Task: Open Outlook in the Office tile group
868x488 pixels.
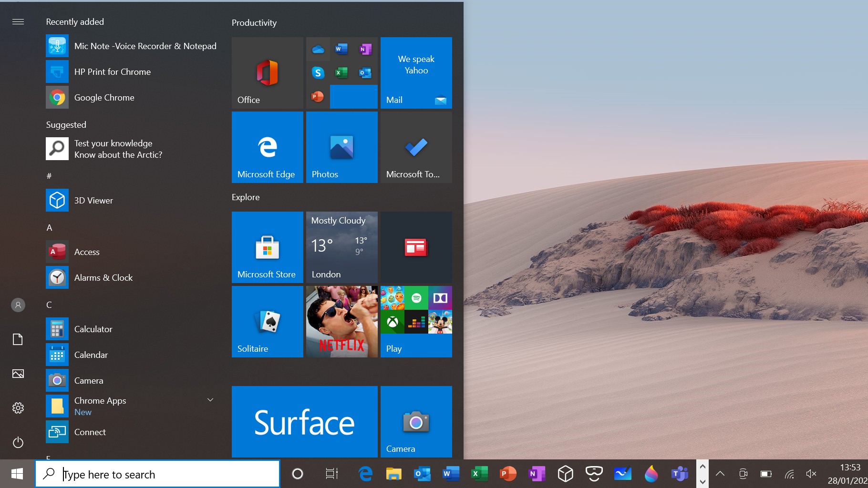Action: pos(366,73)
